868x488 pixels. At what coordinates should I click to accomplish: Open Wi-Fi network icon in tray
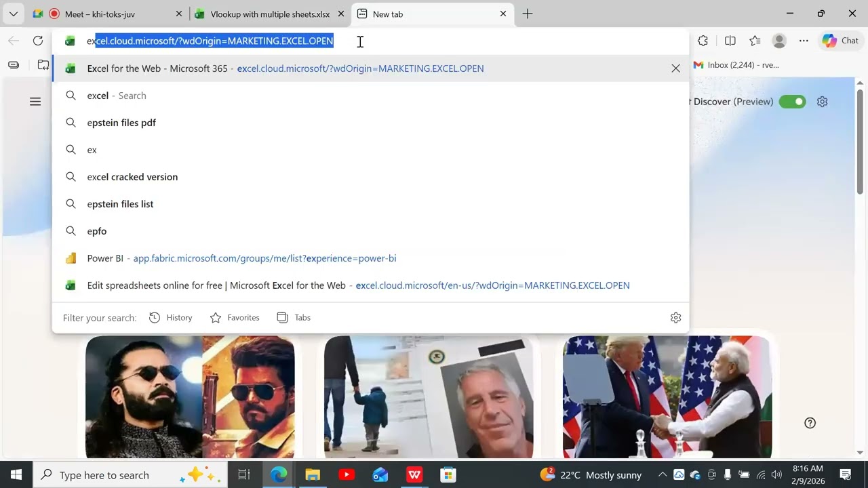click(x=761, y=474)
